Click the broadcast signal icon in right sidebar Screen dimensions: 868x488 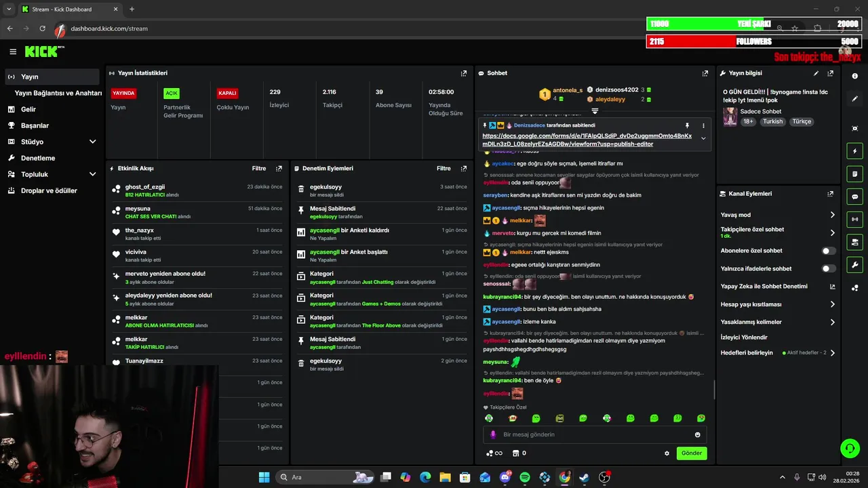(x=855, y=219)
